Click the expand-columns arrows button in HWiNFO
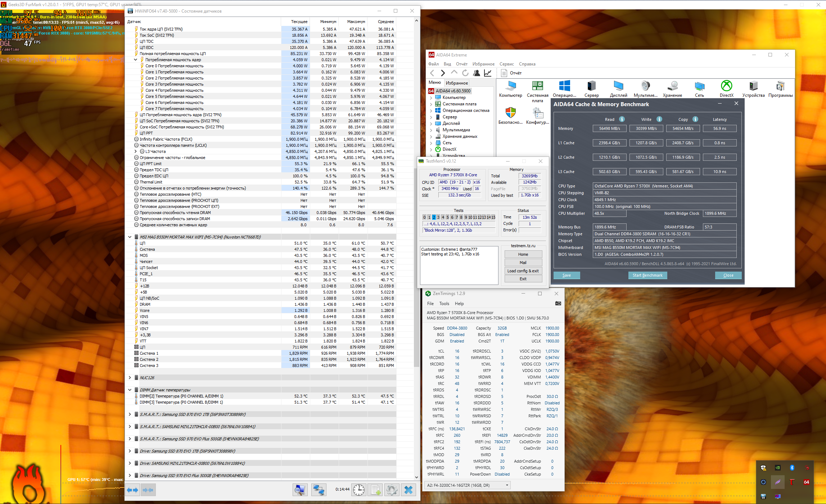Viewport: 826px width, 504px height. (x=132, y=490)
